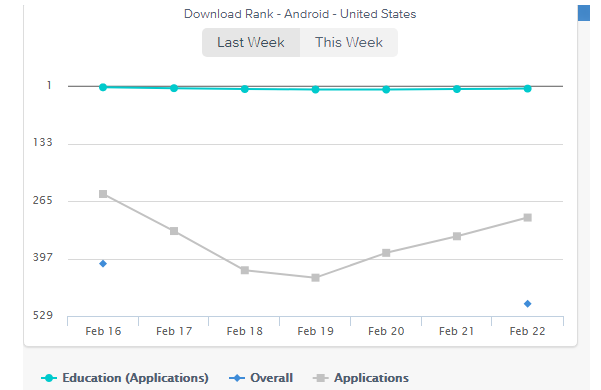Image resolution: width=601 pixels, height=390 pixels.
Task: Click blue Overall diamond on Feb 22
Action: pyautogui.click(x=528, y=304)
